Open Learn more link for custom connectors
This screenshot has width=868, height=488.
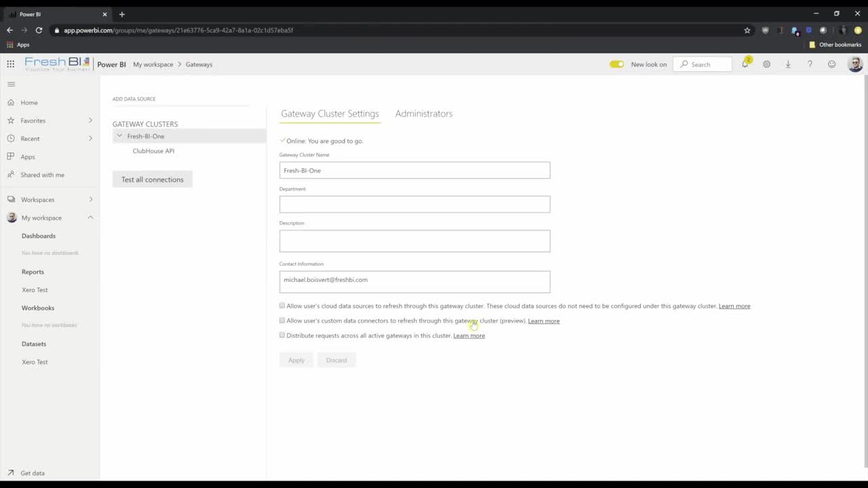click(x=544, y=321)
